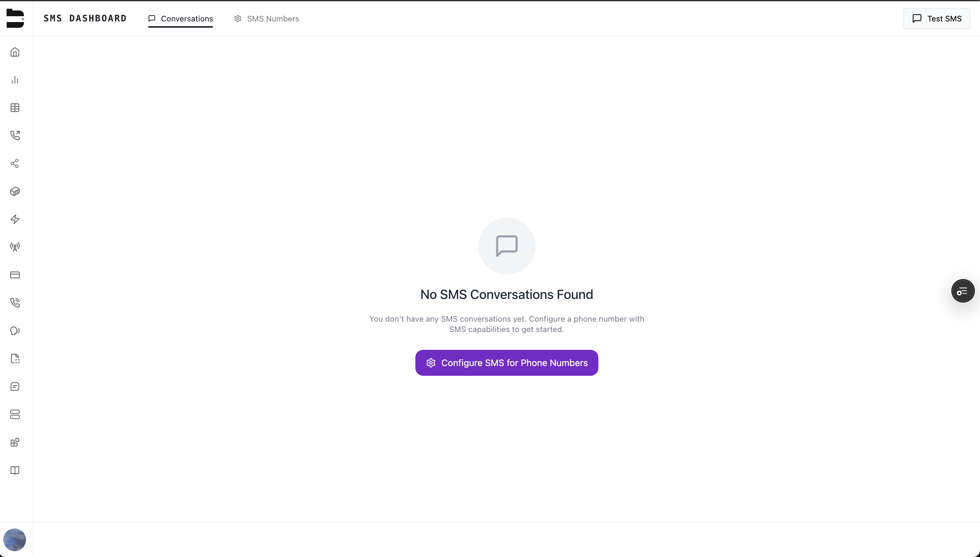Viewport: 980px width, 557px height.
Task: Open the server stack icon
Action: pyautogui.click(x=15, y=414)
